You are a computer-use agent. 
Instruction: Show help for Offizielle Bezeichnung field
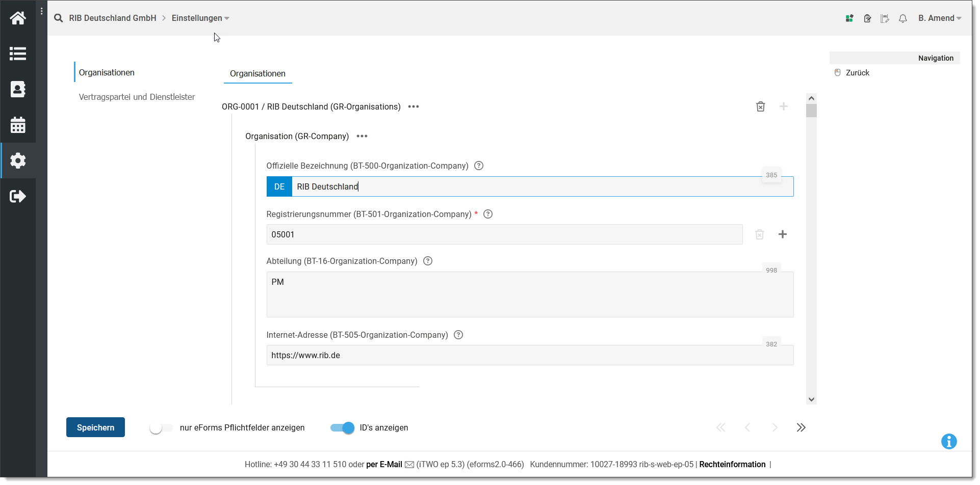pyautogui.click(x=478, y=166)
